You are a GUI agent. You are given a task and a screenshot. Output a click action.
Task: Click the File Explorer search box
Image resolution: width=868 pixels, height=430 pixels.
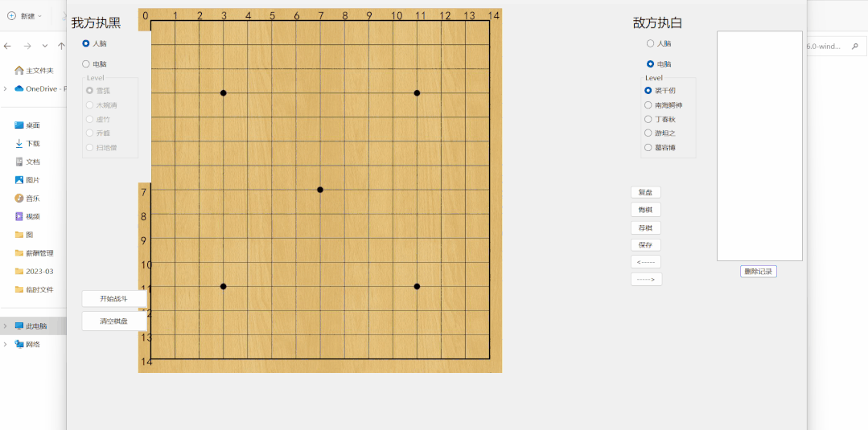coord(836,47)
